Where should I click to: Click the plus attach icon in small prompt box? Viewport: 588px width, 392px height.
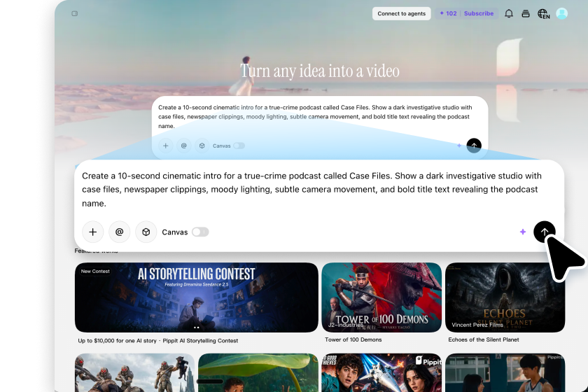pyautogui.click(x=165, y=146)
